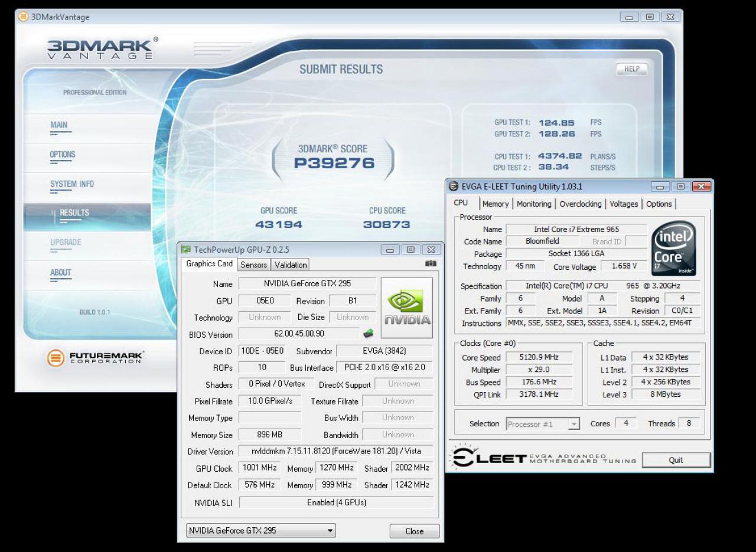Click the Intel Core i7 logo badge

tap(674, 249)
